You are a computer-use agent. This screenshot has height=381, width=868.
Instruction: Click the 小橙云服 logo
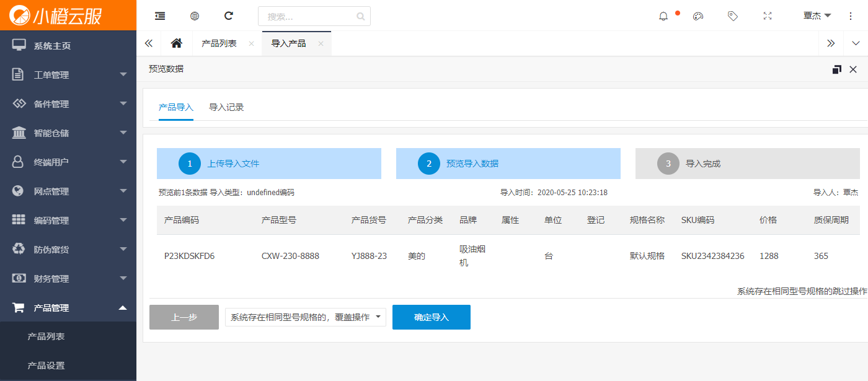(x=56, y=15)
